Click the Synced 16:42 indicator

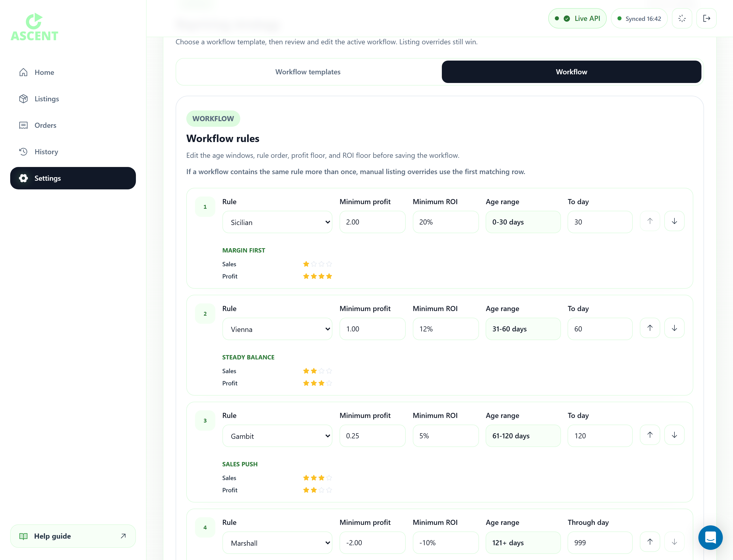pos(639,18)
